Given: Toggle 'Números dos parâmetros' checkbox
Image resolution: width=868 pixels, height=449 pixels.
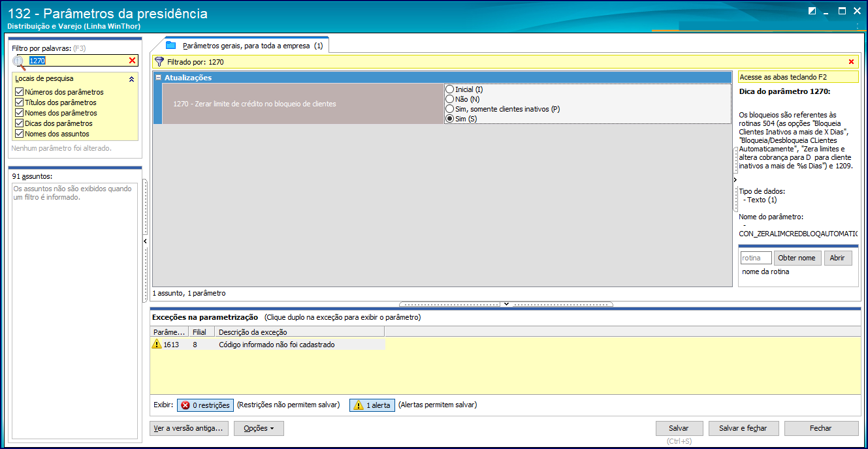Looking at the screenshot, I should coord(19,92).
